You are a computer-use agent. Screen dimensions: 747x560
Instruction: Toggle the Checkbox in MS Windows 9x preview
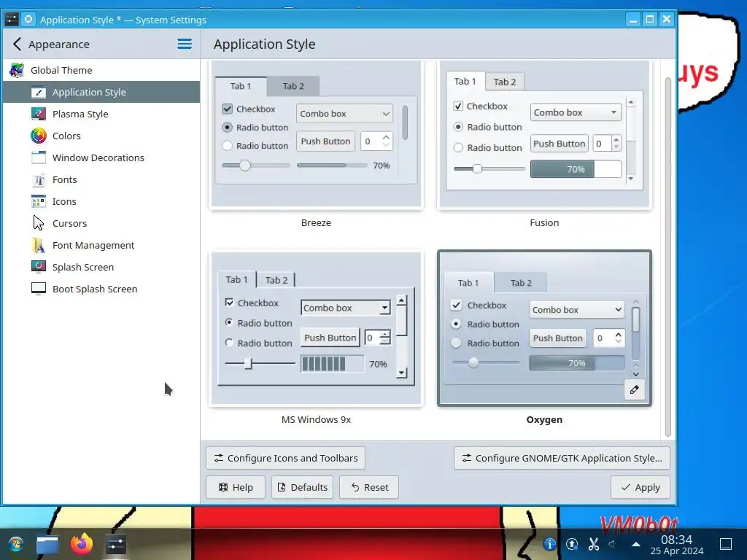pos(229,303)
